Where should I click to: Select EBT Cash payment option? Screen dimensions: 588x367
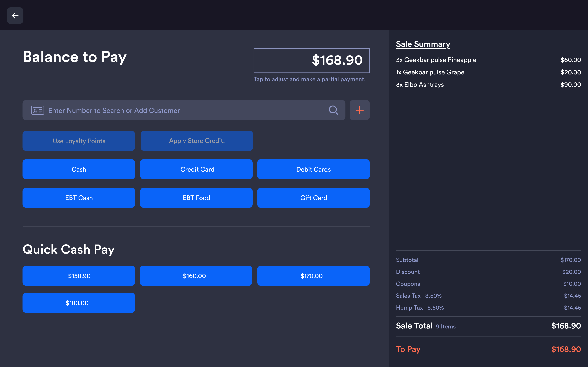coord(79,198)
